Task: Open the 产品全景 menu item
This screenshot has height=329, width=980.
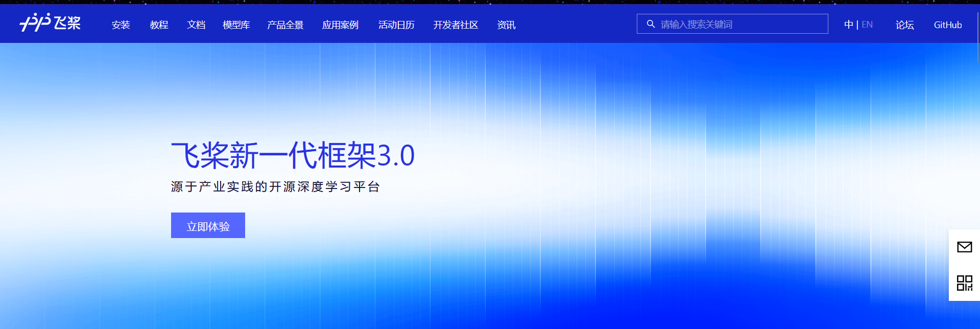Action: tap(285, 25)
